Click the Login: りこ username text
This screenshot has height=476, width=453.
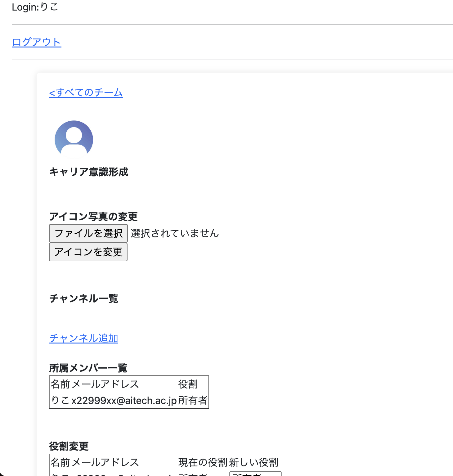(35, 7)
